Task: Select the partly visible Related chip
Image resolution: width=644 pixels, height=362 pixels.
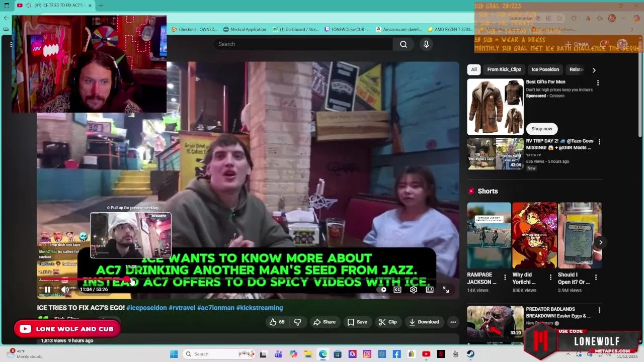Action: coord(577,69)
